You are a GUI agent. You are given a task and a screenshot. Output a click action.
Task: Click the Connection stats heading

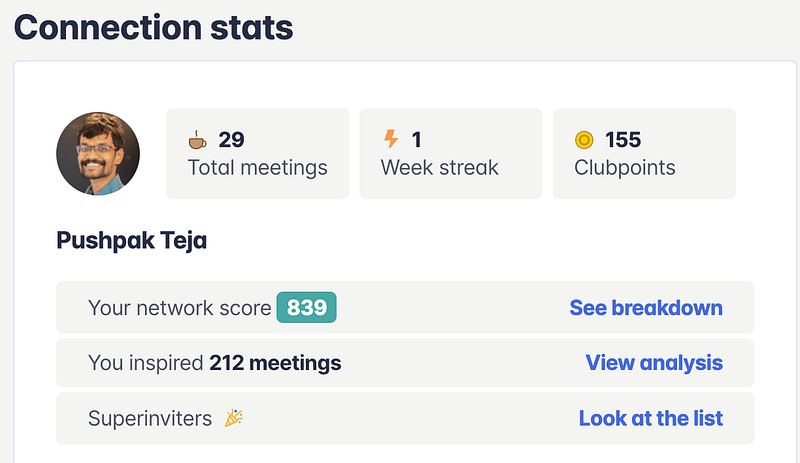(154, 26)
